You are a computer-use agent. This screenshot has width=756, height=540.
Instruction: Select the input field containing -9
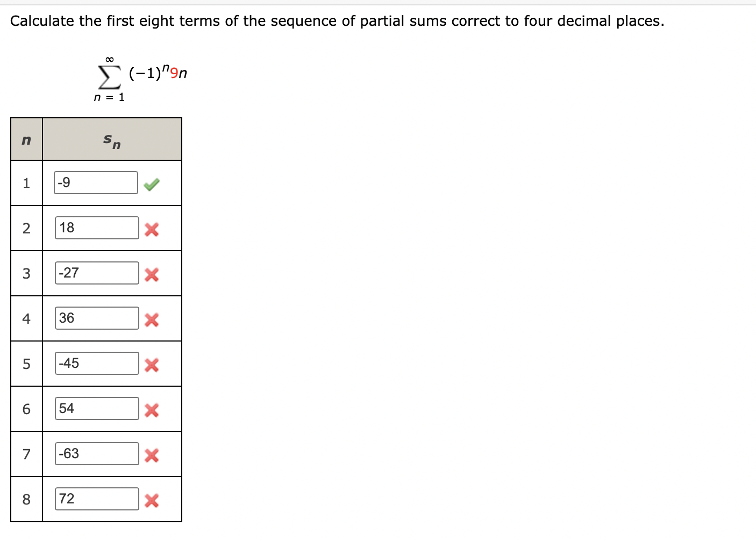click(95, 183)
